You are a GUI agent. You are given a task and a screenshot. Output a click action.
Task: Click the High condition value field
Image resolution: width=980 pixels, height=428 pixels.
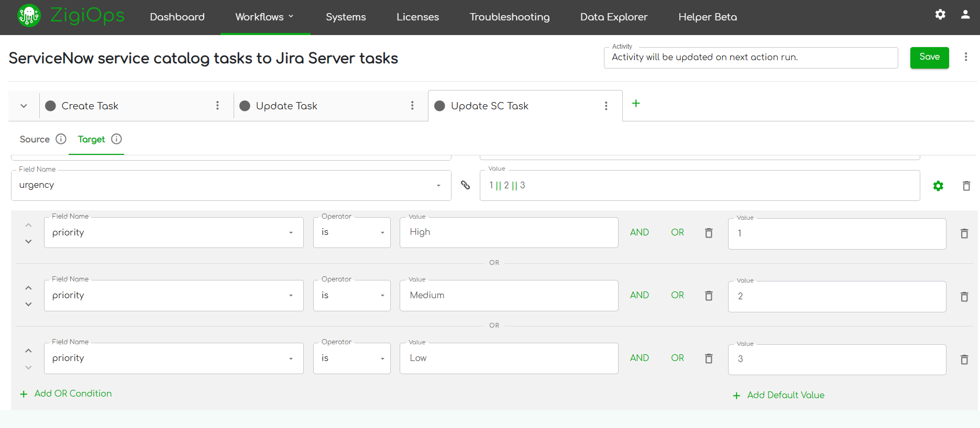[509, 232]
